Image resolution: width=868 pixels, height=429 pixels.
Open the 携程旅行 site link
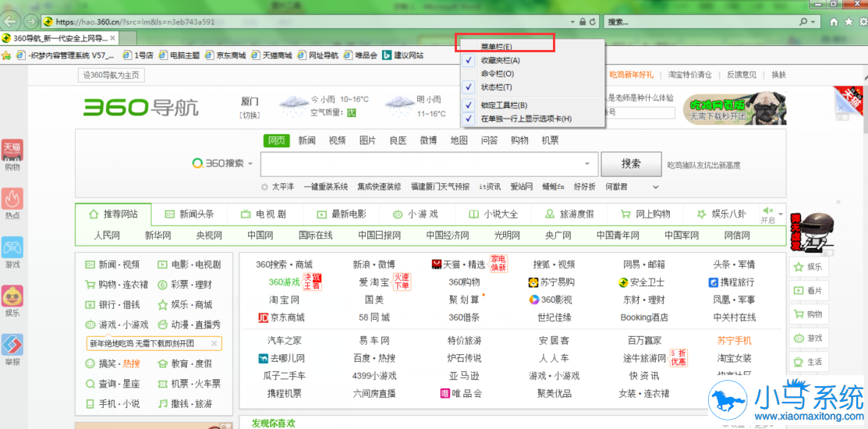(x=731, y=282)
